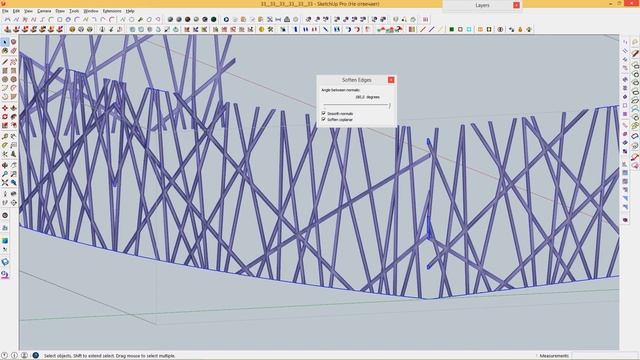Open the File menu
Image resolution: width=640 pixels, height=360 pixels.
click(5, 11)
